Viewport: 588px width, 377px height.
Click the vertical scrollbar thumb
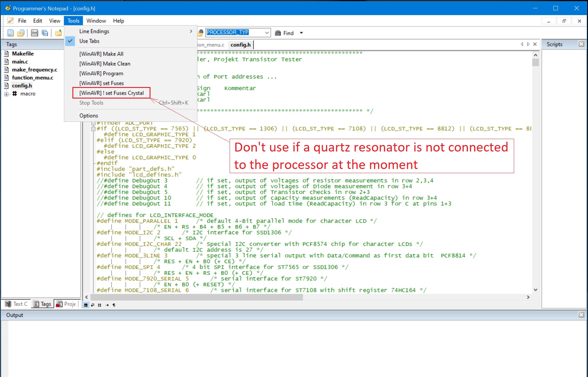tap(535, 62)
